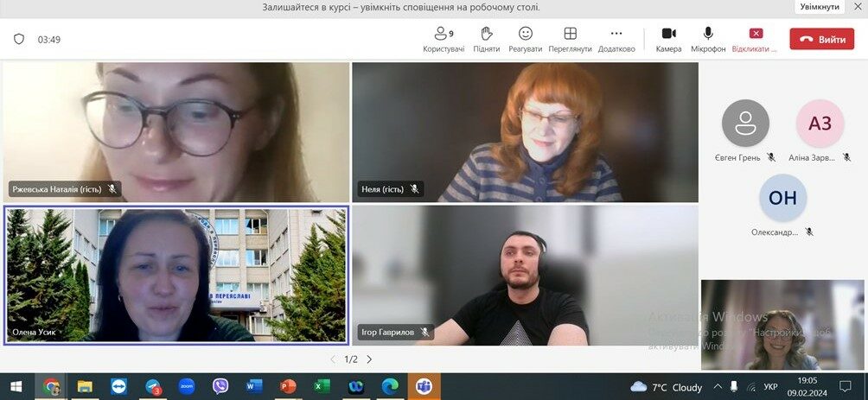Viewport: 868px width, 400px height.
Task: Open the Користувачі participants panel
Action: coord(444,38)
